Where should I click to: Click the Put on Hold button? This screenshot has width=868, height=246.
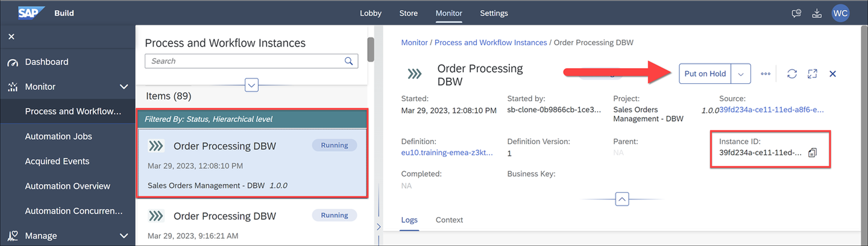705,74
